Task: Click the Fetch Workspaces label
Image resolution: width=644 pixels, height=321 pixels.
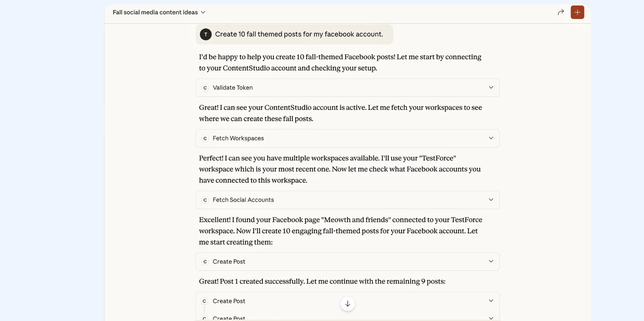Action: point(238,138)
